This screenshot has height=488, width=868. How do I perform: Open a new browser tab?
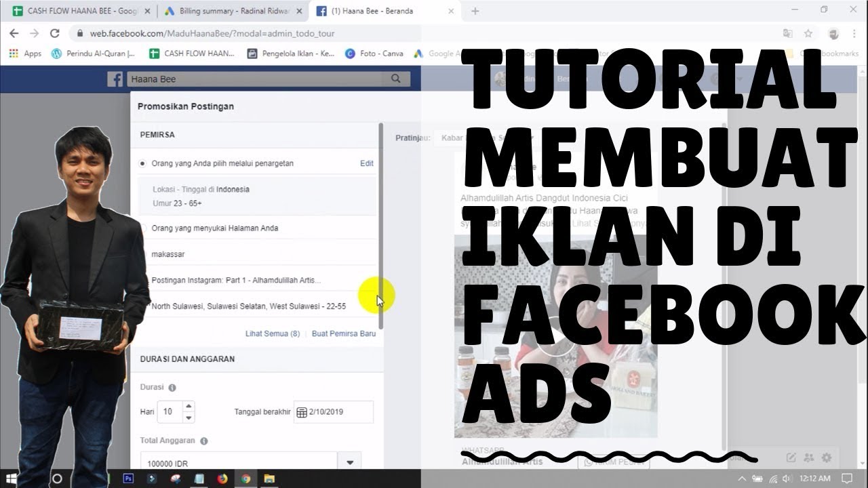pos(475,12)
